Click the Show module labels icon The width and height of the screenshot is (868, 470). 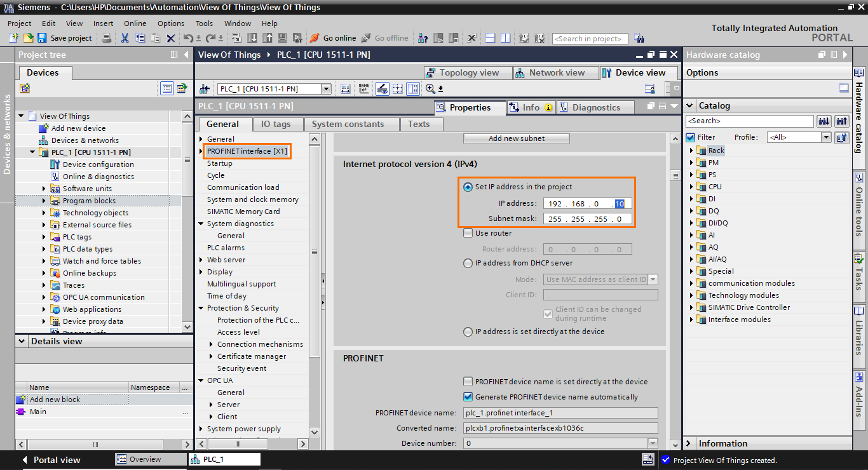coord(382,89)
